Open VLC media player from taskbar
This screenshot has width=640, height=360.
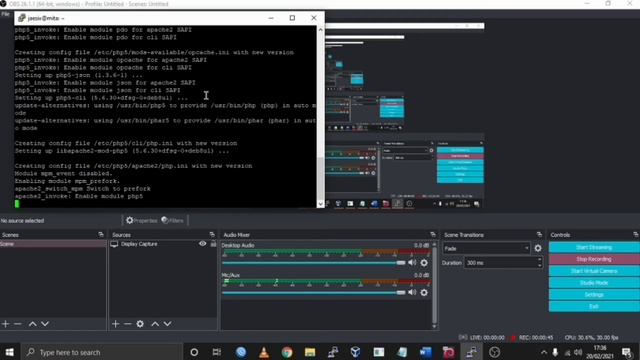[x=264, y=352]
